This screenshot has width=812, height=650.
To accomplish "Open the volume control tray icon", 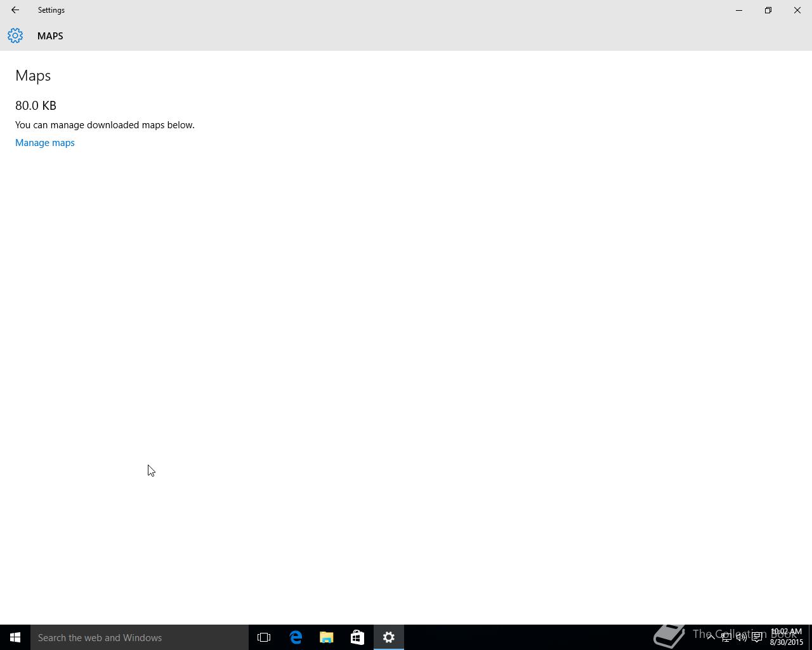I will pos(741,637).
